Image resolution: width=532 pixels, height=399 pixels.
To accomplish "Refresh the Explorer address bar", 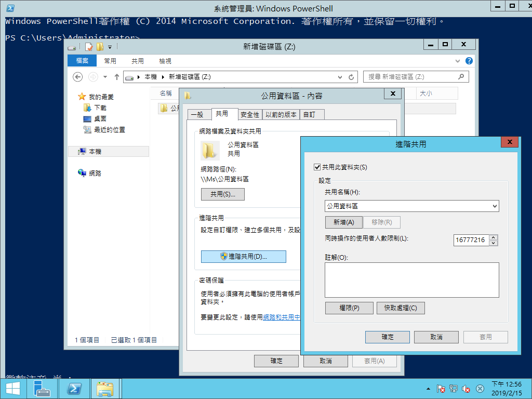I will pyautogui.click(x=351, y=77).
